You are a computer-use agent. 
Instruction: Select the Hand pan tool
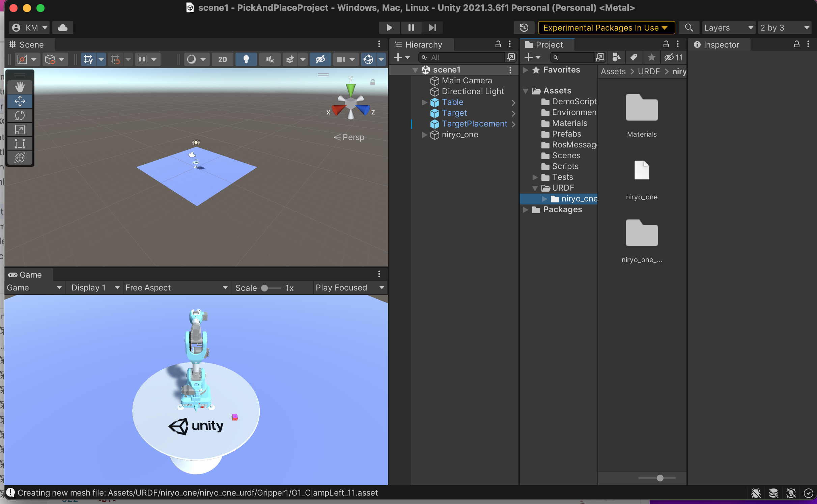pyautogui.click(x=20, y=86)
